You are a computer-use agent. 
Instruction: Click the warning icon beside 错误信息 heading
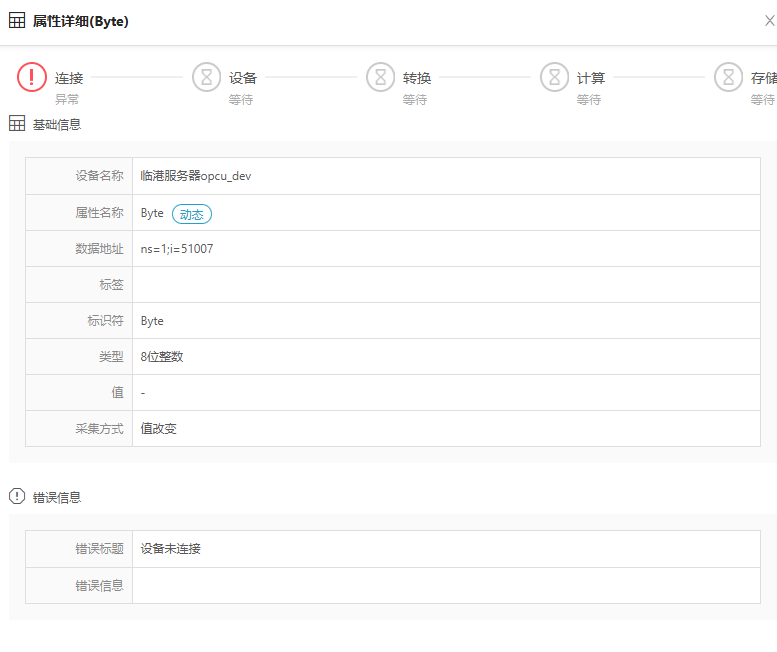click(17, 496)
